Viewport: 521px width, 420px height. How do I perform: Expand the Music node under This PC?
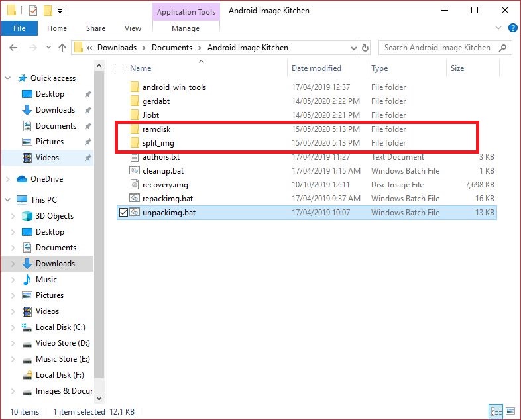13,280
